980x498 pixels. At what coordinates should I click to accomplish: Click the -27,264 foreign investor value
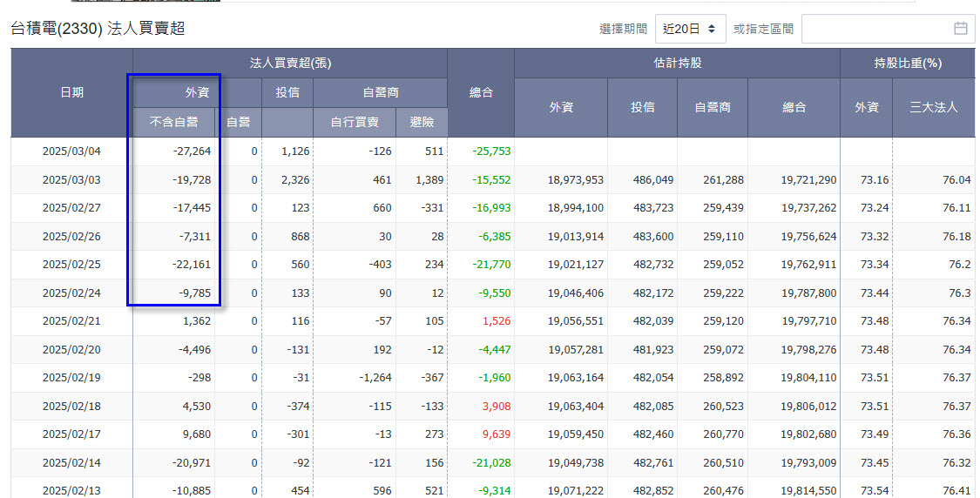(x=192, y=151)
